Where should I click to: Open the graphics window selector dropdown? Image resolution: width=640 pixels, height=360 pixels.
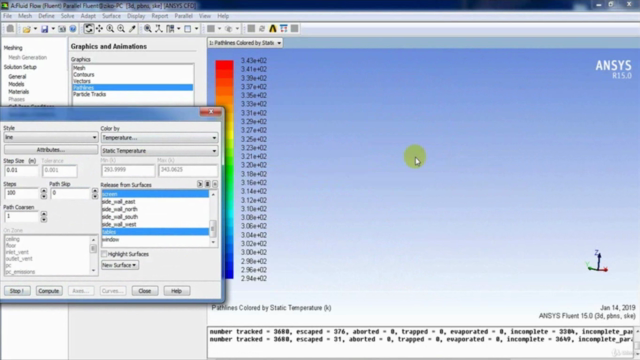click(245, 43)
